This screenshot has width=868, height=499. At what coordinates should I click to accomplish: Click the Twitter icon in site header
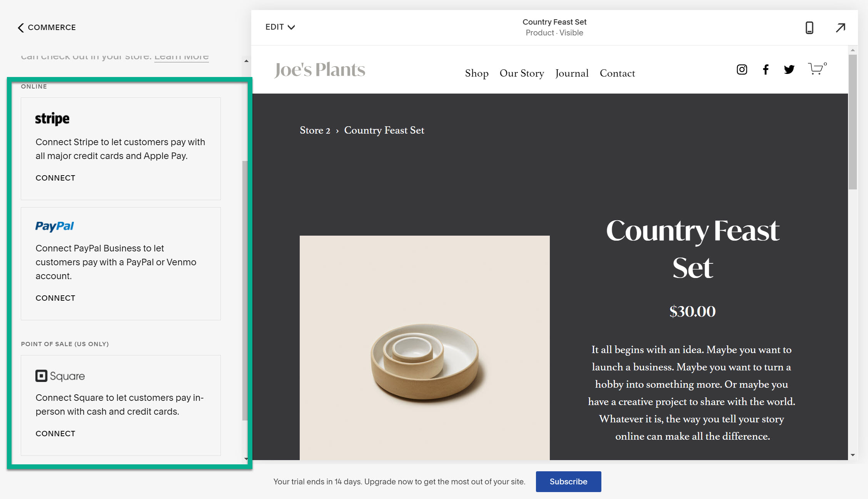tap(790, 70)
